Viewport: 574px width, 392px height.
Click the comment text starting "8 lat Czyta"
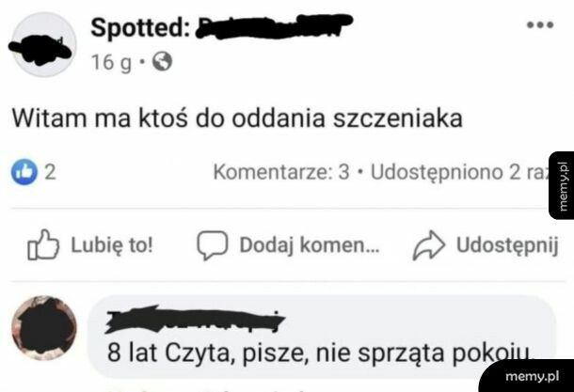320,355
